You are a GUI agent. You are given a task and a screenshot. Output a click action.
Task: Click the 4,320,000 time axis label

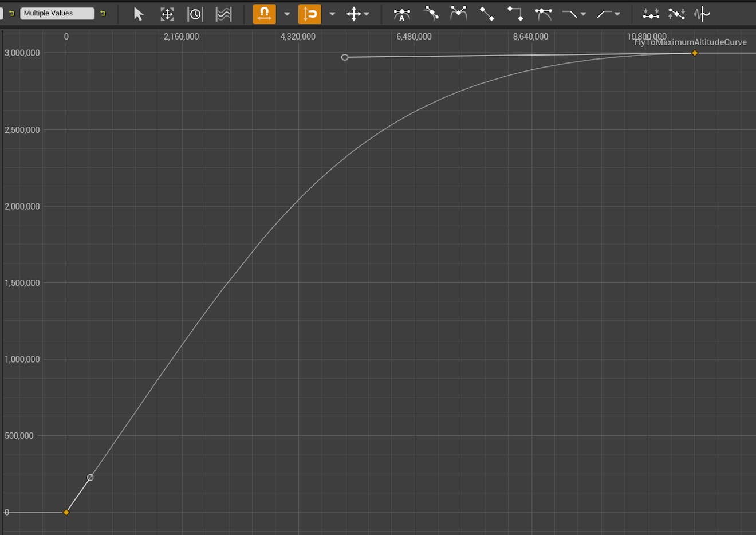tap(298, 37)
